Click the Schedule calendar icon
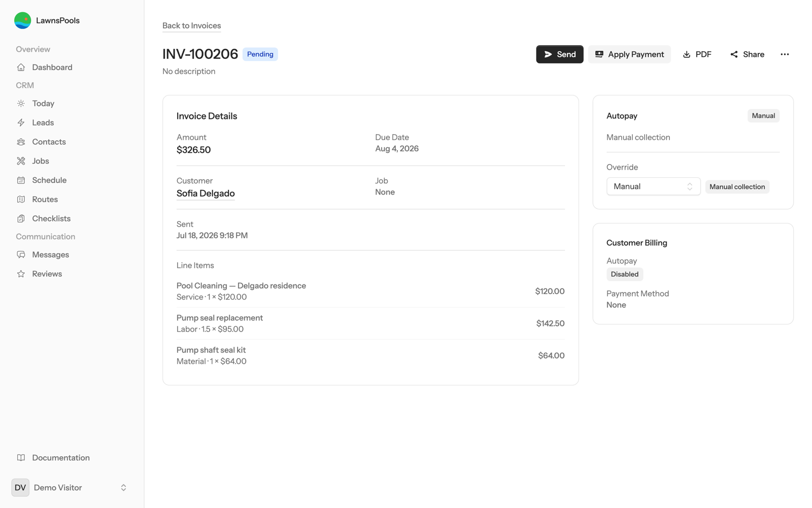The image size is (812, 508). [x=21, y=180]
